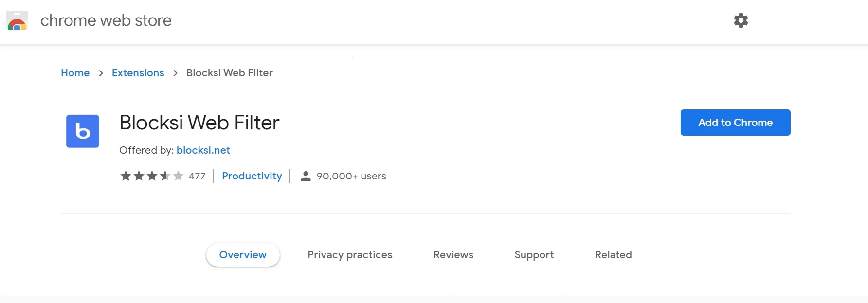Viewport: 868px width, 303px height.
Task: Click the Chrome Web Store rainbow logo
Action: click(x=17, y=21)
